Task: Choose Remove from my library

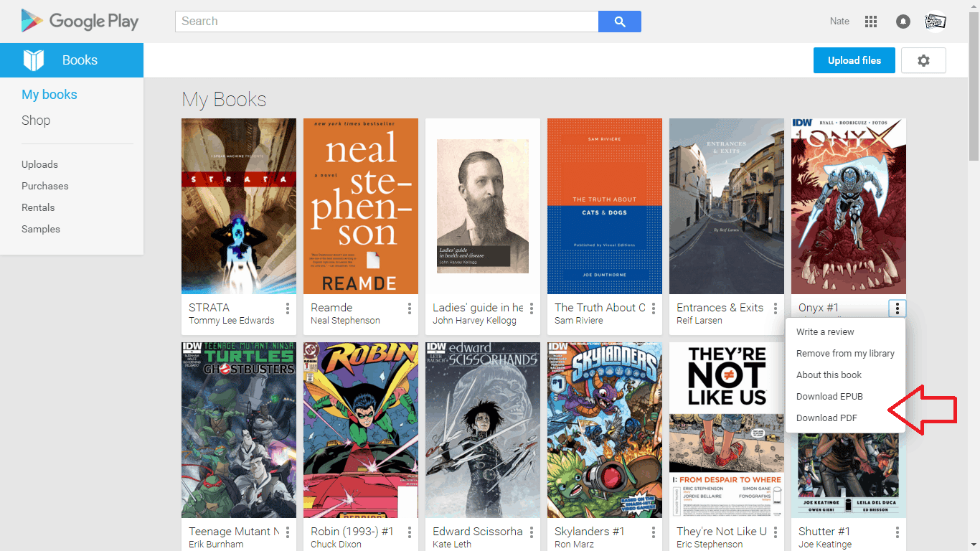Action: pos(846,354)
